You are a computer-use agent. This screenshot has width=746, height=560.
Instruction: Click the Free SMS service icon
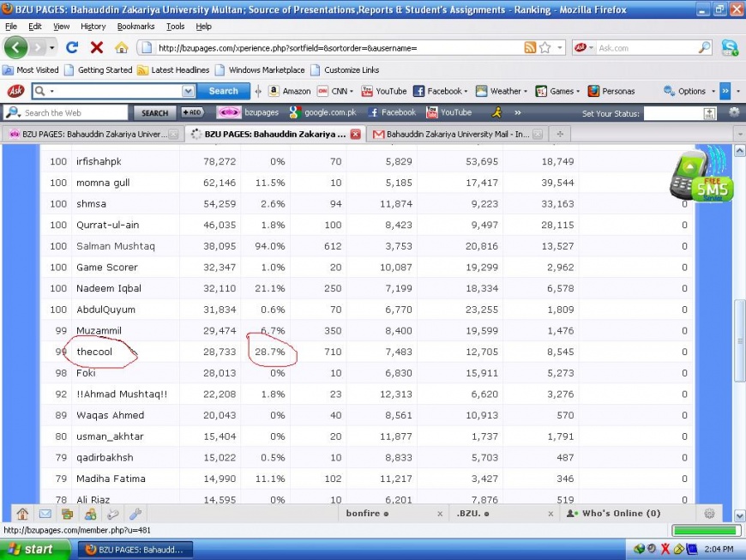701,176
